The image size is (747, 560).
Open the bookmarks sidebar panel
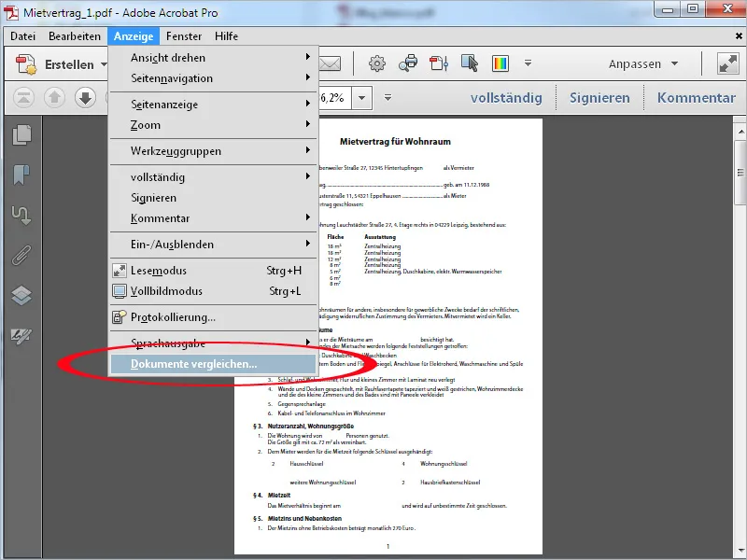(21, 175)
